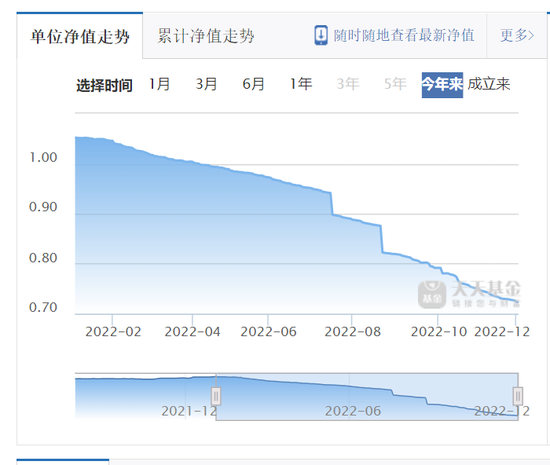The height and width of the screenshot is (465, 550).
Task: Select the disabled 3年 time range
Action: (x=348, y=84)
